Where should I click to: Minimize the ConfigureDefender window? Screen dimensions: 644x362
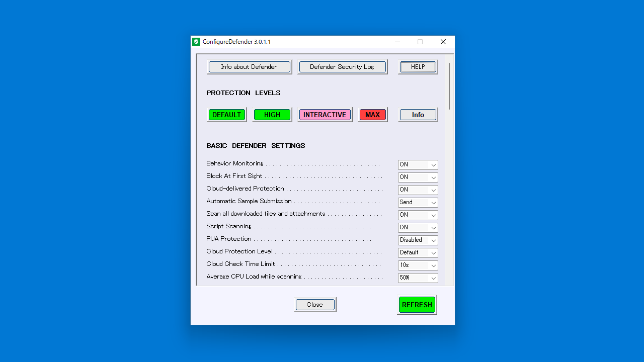(397, 42)
